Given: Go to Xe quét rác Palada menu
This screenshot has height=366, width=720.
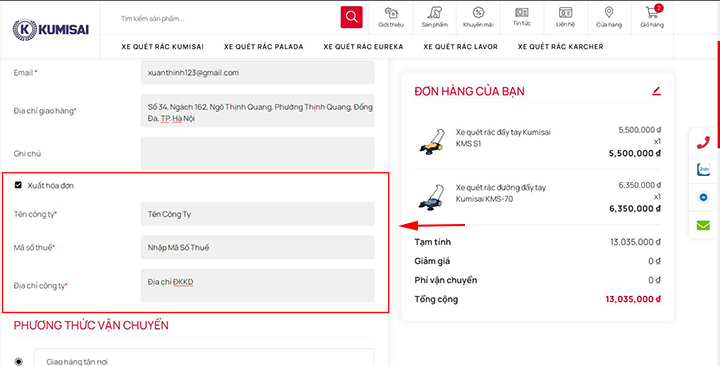Looking at the screenshot, I should point(264,46).
